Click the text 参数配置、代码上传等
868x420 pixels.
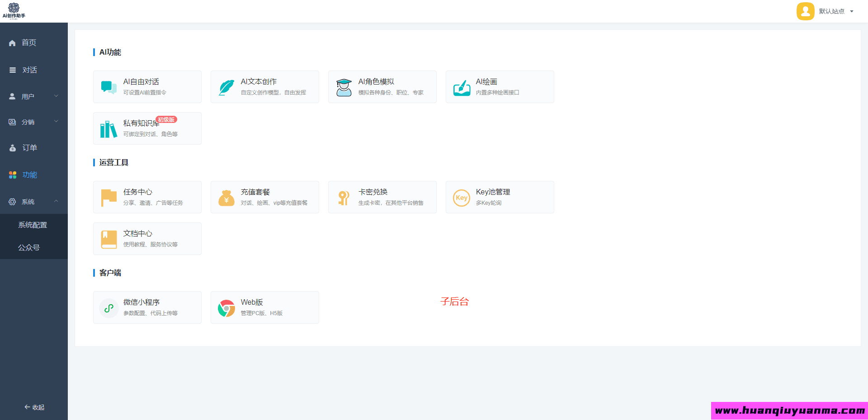pyautogui.click(x=151, y=313)
